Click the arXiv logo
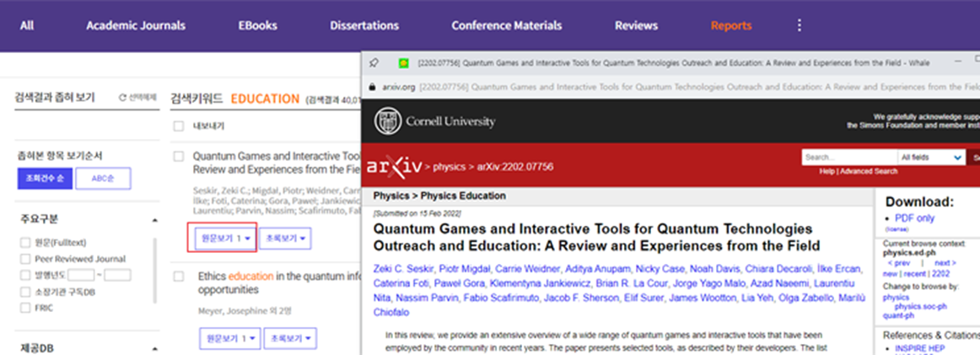 point(393,166)
